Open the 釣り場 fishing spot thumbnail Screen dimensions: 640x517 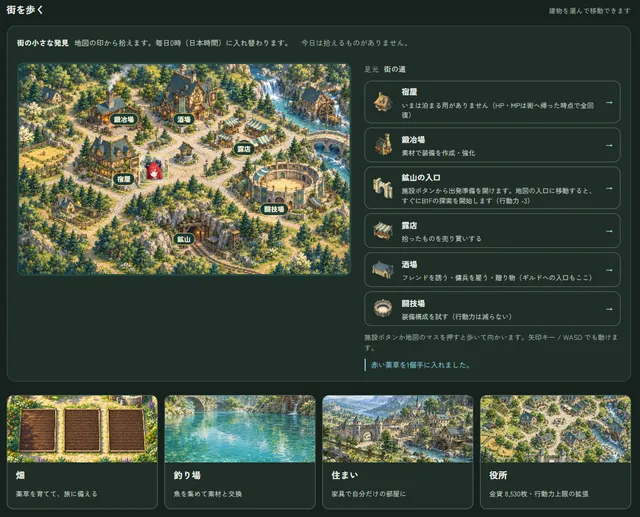[240, 428]
